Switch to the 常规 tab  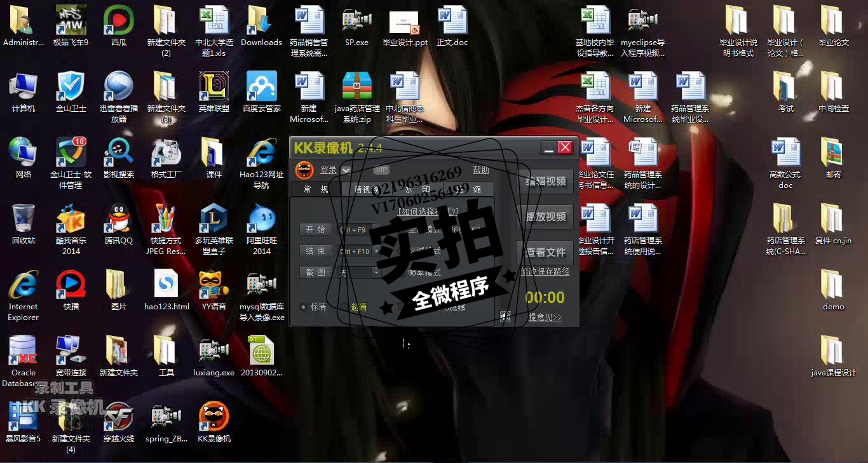[316, 189]
